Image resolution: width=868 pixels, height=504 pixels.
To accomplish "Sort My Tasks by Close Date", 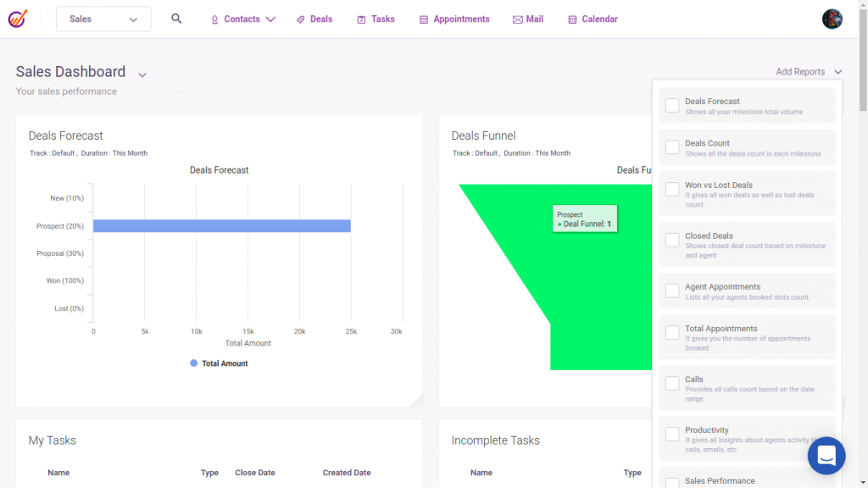I will (255, 473).
